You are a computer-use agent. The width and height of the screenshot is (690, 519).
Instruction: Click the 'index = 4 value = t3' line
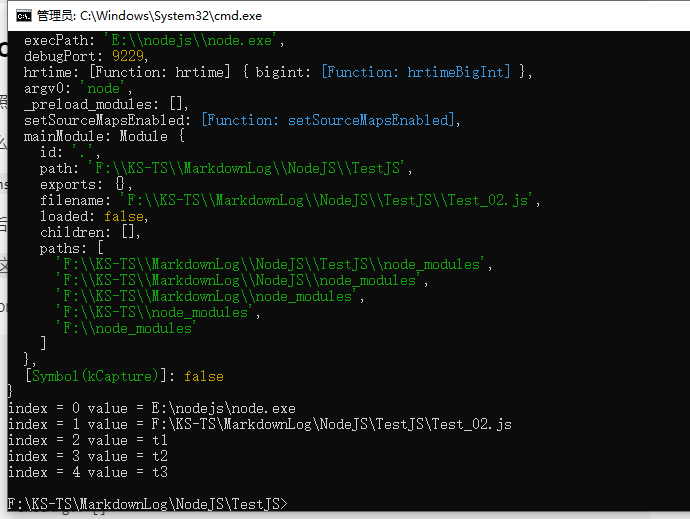(87, 472)
